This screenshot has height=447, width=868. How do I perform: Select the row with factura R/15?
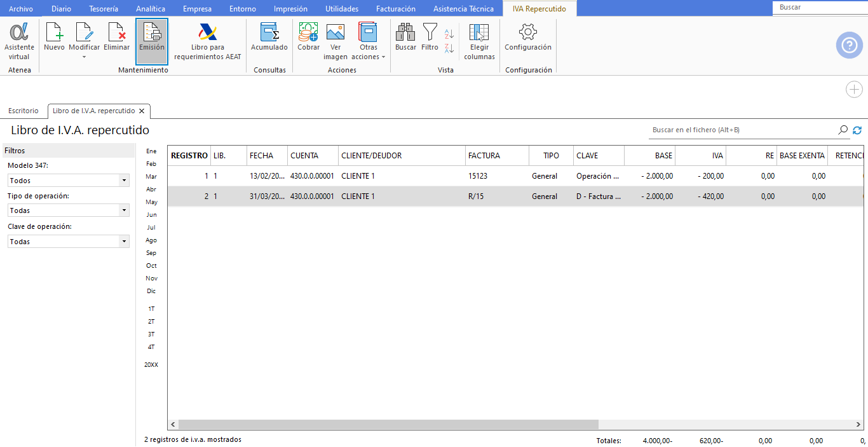[516, 196]
